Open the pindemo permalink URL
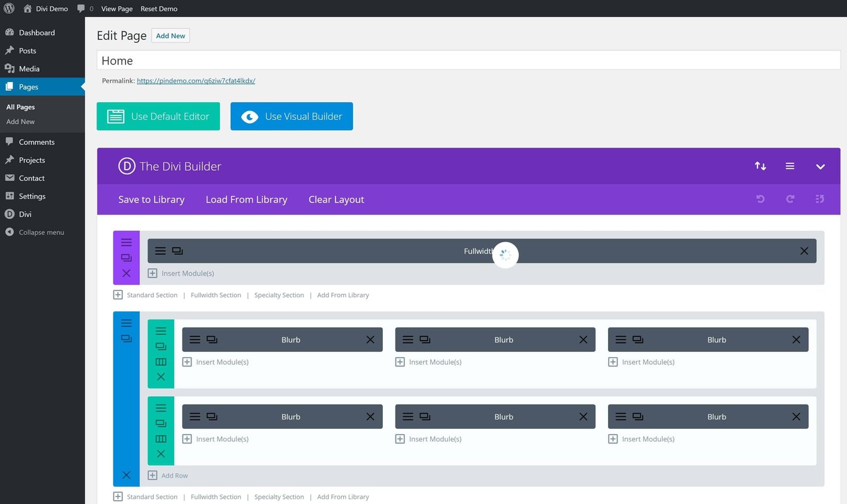This screenshot has height=504, width=847. (196, 81)
